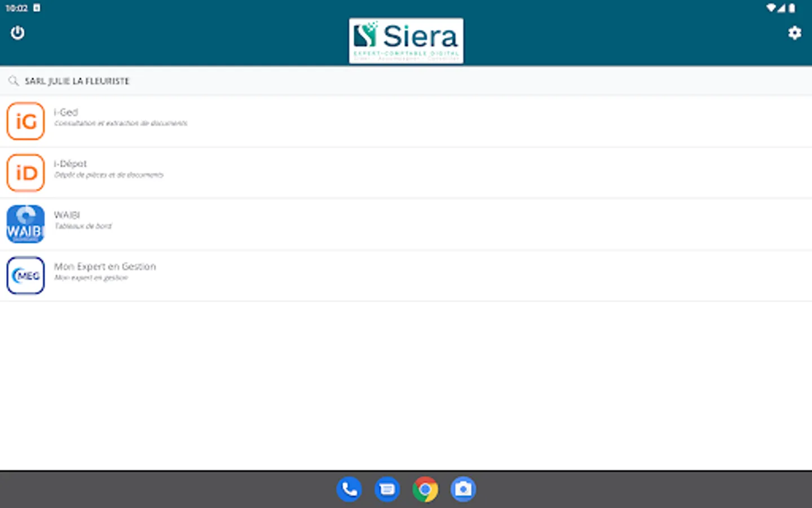Open the MEG app icon
812x508 pixels.
(25, 275)
